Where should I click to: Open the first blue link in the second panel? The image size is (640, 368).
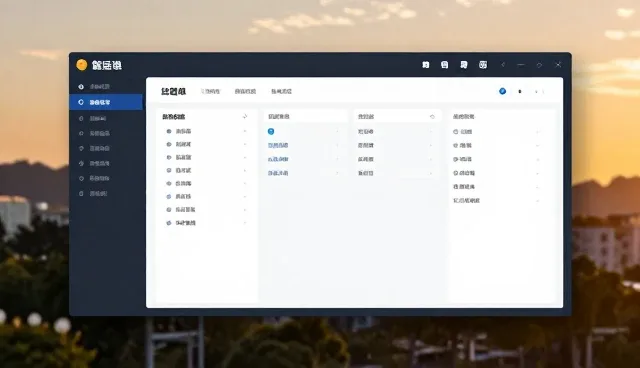[x=278, y=145]
